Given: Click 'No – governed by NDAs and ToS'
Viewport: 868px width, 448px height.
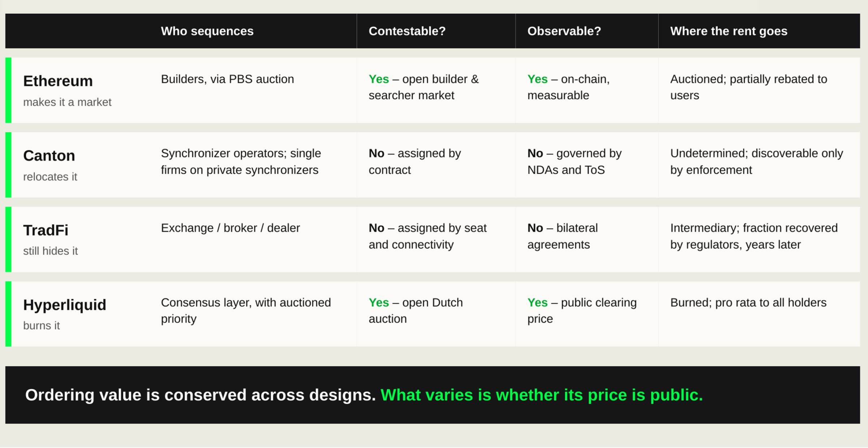Looking at the screenshot, I should pyautogui.click(x=574, y=161).
